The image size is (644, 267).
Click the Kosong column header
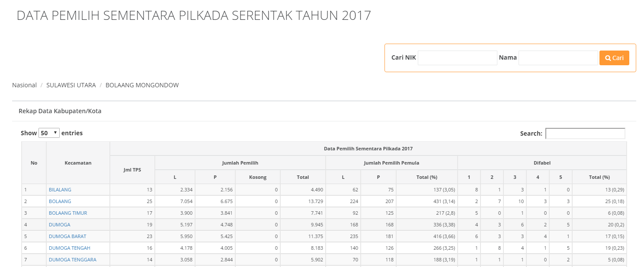click(258, 177)
